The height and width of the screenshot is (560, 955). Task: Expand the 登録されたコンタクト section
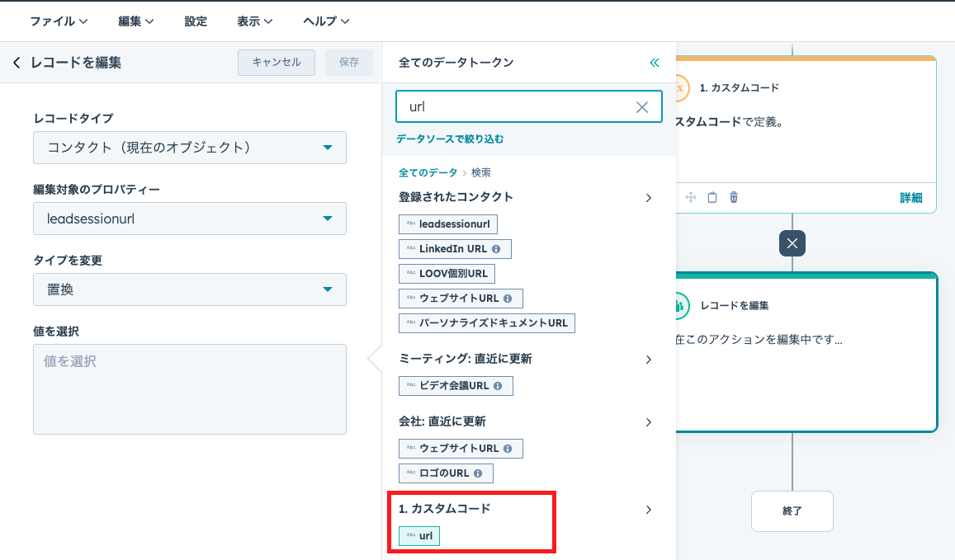pos(649,198)
